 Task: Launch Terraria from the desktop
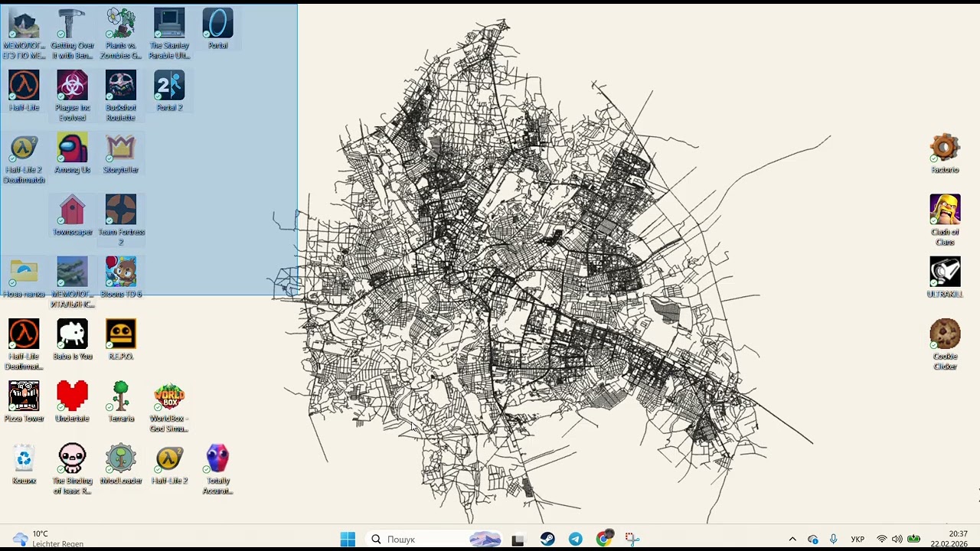(121, 402)
